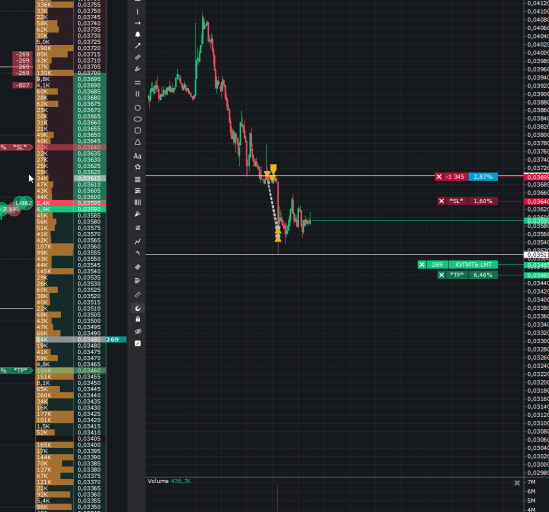
Task: Cancel the *TP* take-profit order
Action: 441,275
